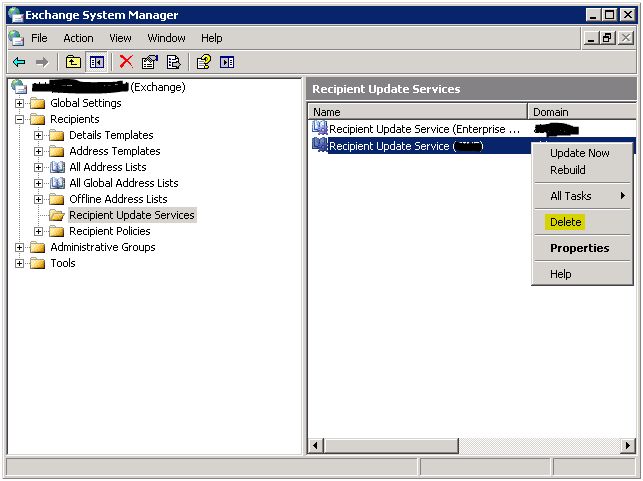This screenshot has height=481, width=643.
Task: Minimize the inner console window
Action: click(591, 38)
